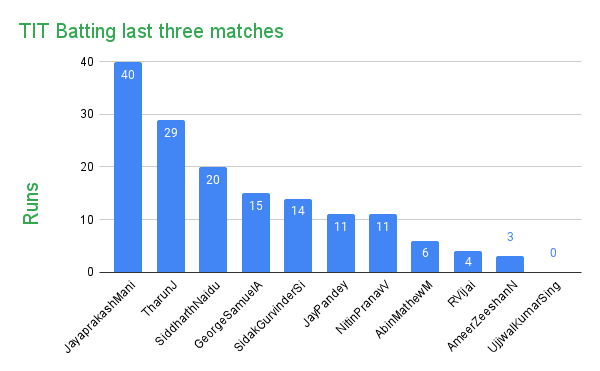The width and height of the screenshot is (600, 371).
Task: Click the 20 y-axis tick label
Action: point(87,167)
